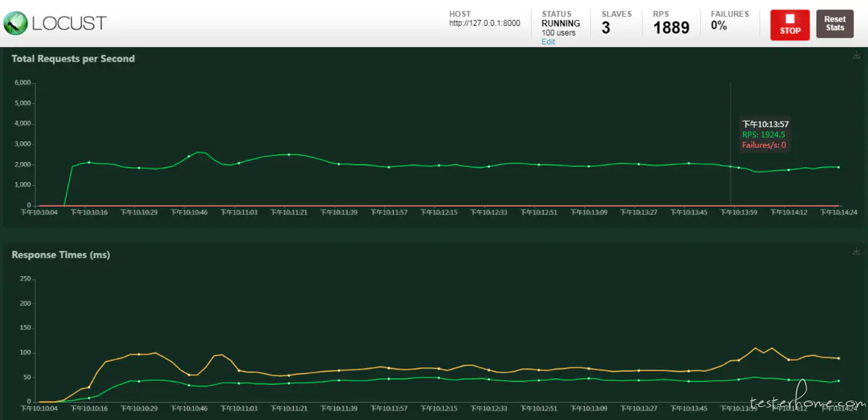
Task: Download the Total Requests per Second chart
Action: tap(856, 56)
